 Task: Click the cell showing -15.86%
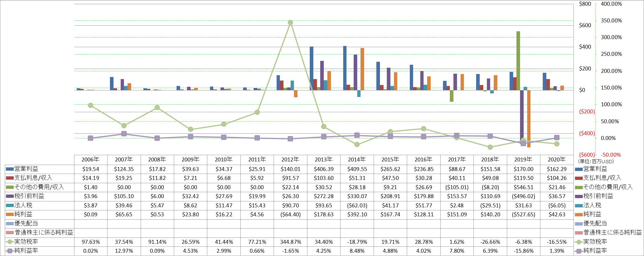(523, 251)
